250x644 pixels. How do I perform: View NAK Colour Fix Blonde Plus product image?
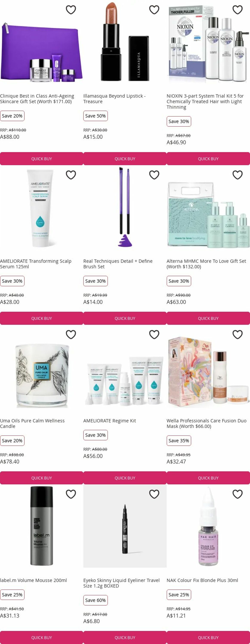(x=208, y=526)
